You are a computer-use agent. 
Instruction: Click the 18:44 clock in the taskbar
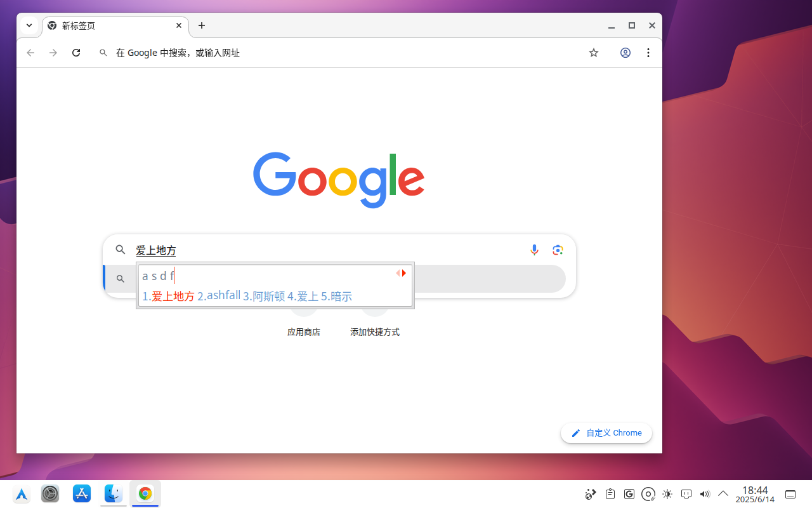pyautogui.click(x=755, y=494)
